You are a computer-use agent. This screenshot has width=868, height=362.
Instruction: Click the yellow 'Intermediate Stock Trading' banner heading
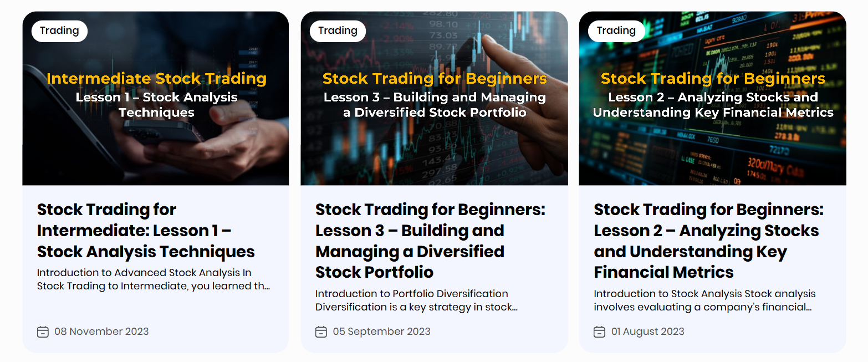(156, 79)
